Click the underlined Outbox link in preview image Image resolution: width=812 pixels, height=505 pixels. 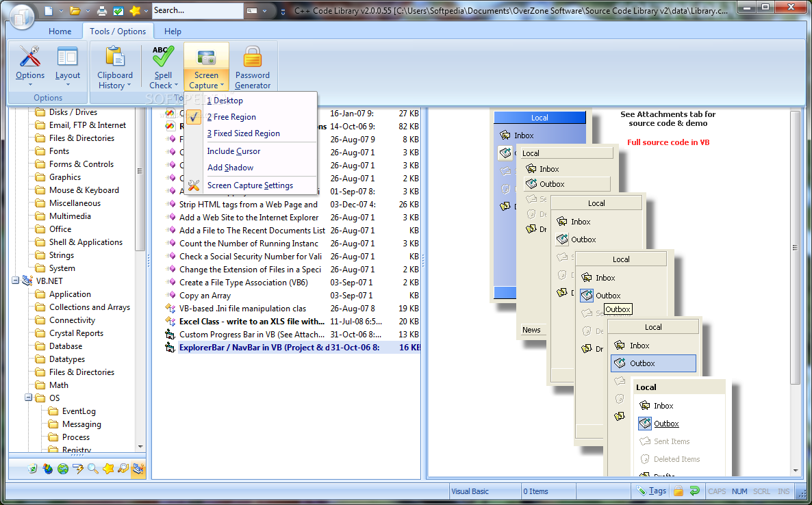coord(666,424)
